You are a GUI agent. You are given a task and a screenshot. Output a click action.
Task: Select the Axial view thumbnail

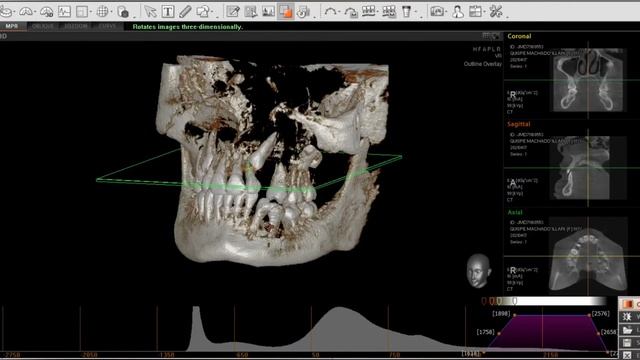[x=588, y=256]
